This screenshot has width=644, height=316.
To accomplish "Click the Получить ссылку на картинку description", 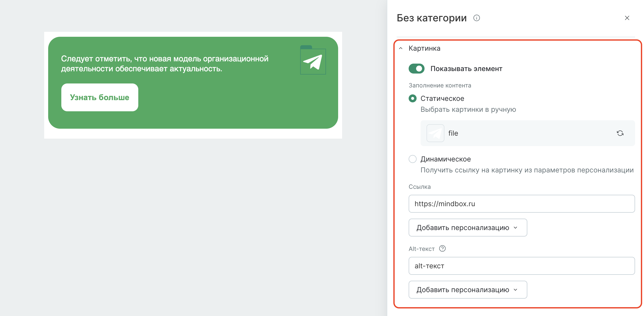I will click(x=527, y=170).
